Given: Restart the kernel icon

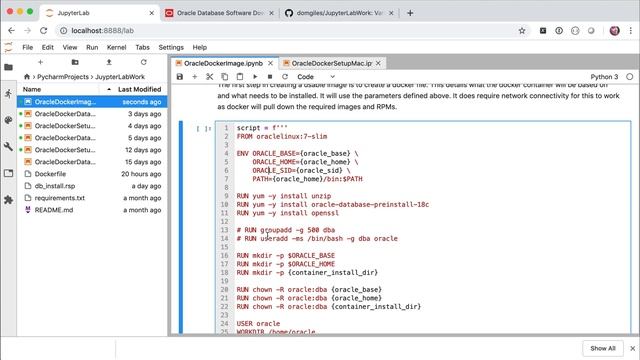Looking at the screenshot, I should click(x=285, y=77).
